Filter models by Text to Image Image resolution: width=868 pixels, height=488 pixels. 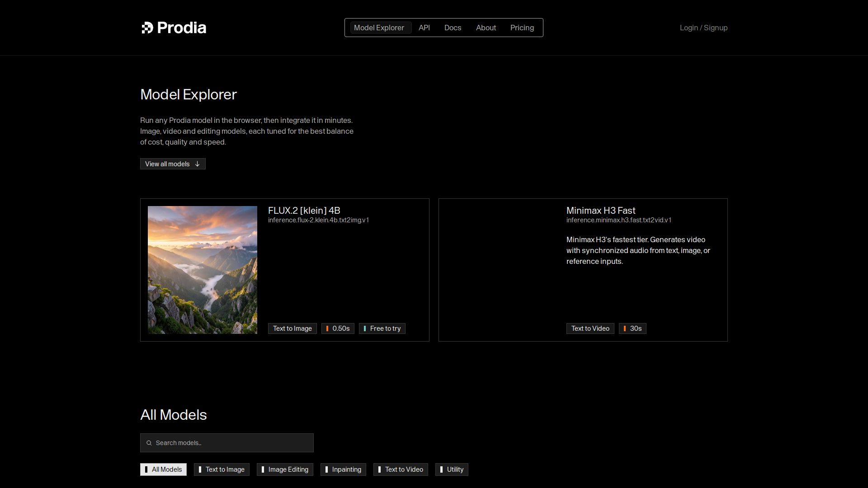222,469
